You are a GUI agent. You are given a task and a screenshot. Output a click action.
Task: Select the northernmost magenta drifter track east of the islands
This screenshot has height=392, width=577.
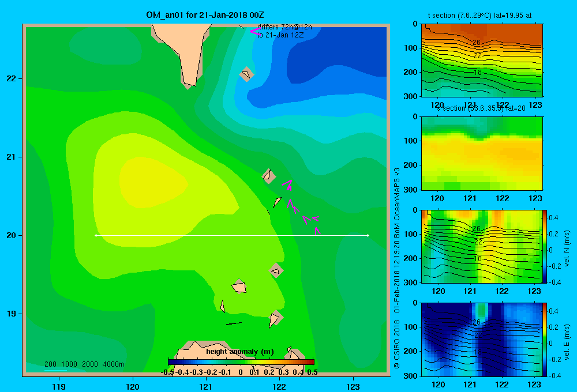point(287,184)
